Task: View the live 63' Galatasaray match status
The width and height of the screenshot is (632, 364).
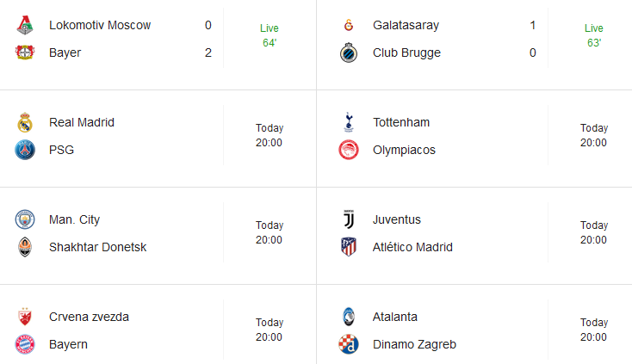Action: [x=594, y=35]
